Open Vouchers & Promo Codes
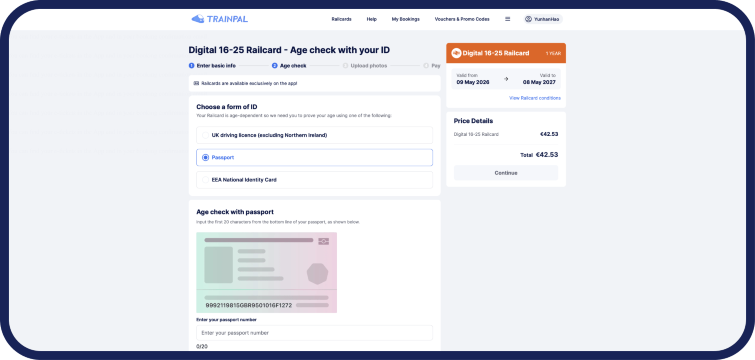The height and width of the screenshot is (360, 755). click(462, 19)
